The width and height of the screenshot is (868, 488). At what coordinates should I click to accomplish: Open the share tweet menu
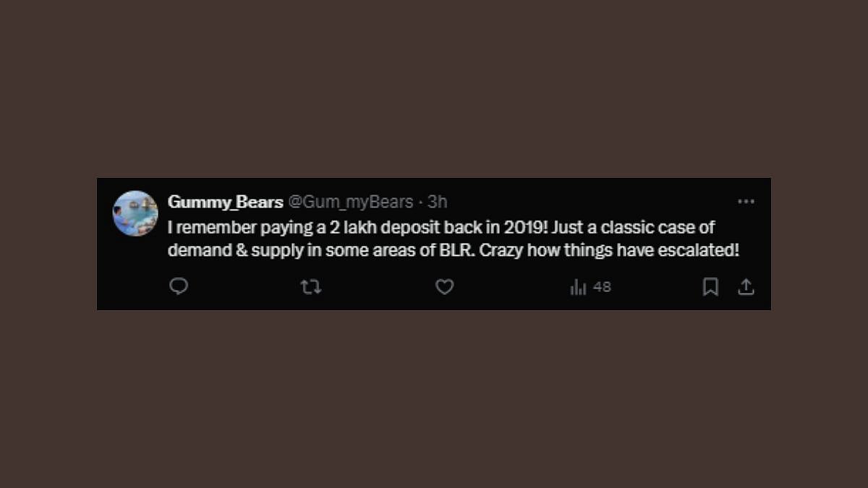(746, 287)
